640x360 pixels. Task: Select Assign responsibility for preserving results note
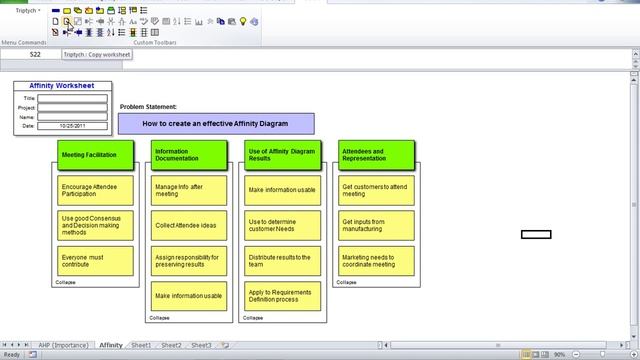coord(189,261)
